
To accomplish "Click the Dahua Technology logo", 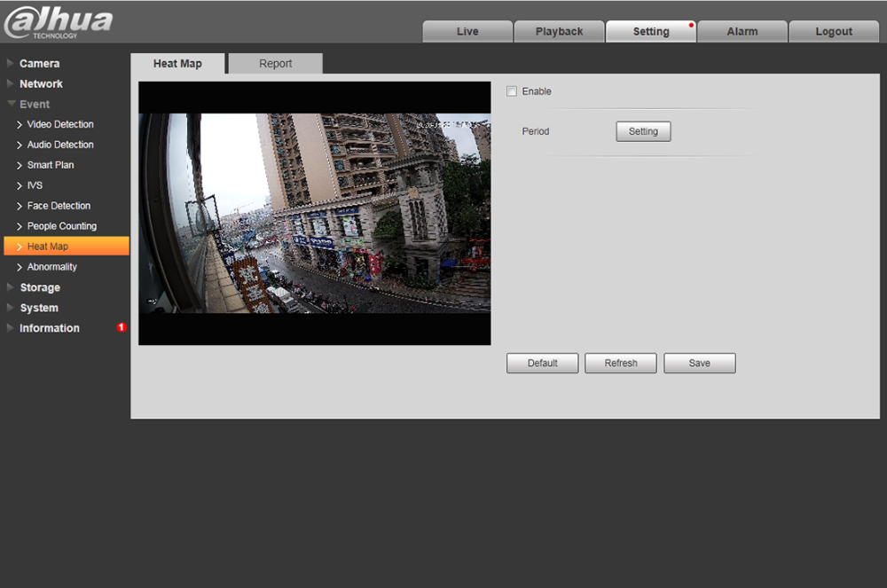I will tap(59, 22).
